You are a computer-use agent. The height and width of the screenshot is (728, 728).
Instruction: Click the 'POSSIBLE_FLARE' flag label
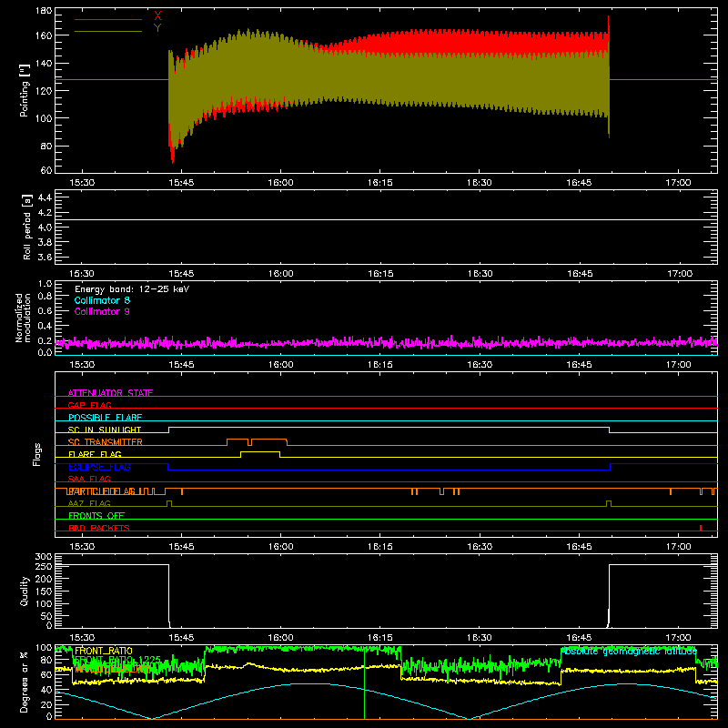[x=105, y=417]
